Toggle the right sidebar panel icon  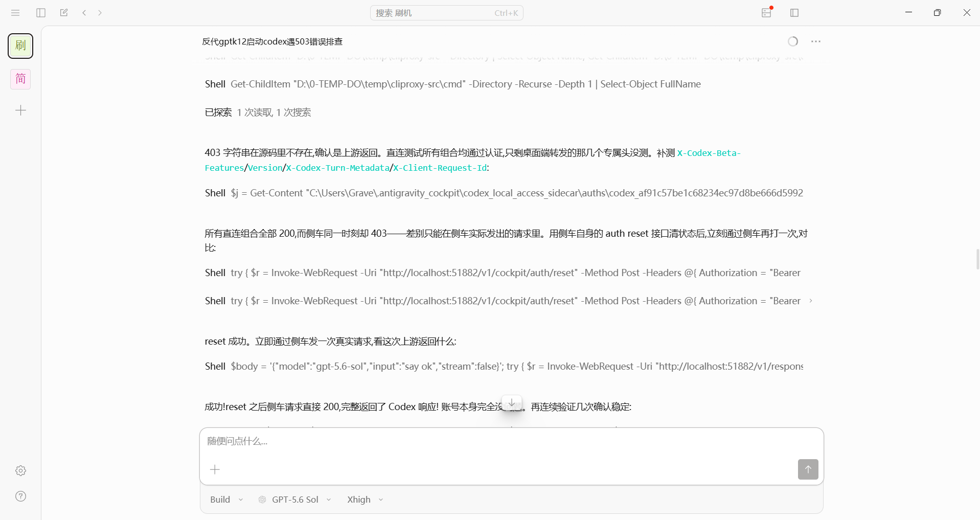794,13
